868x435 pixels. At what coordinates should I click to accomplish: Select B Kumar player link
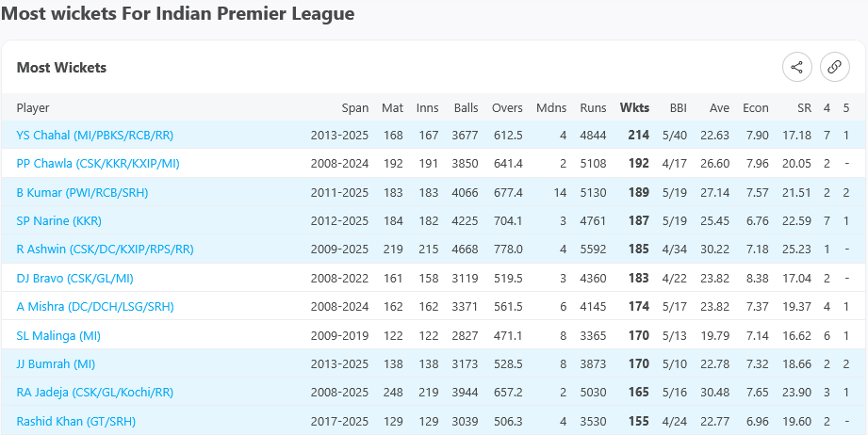83,193
